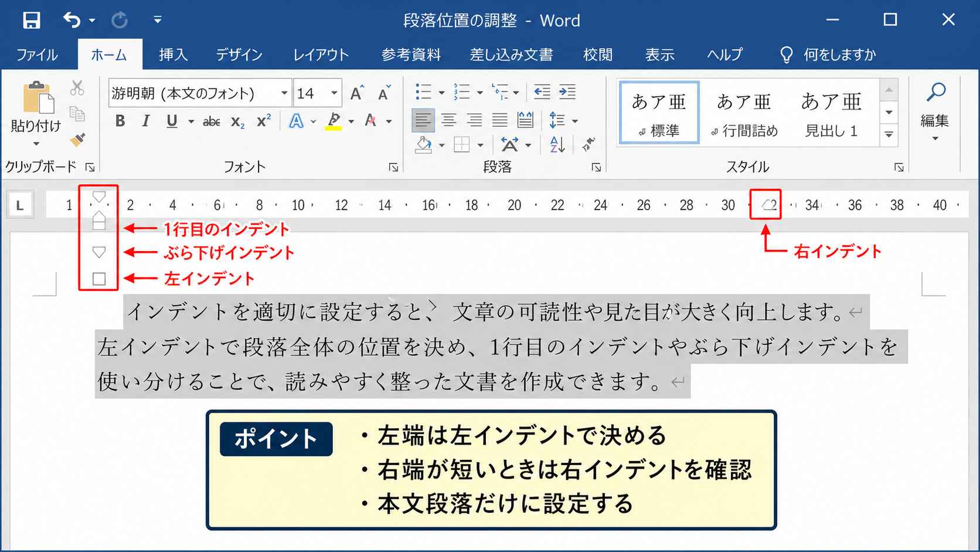Apply the font color A

coord(370,121)
